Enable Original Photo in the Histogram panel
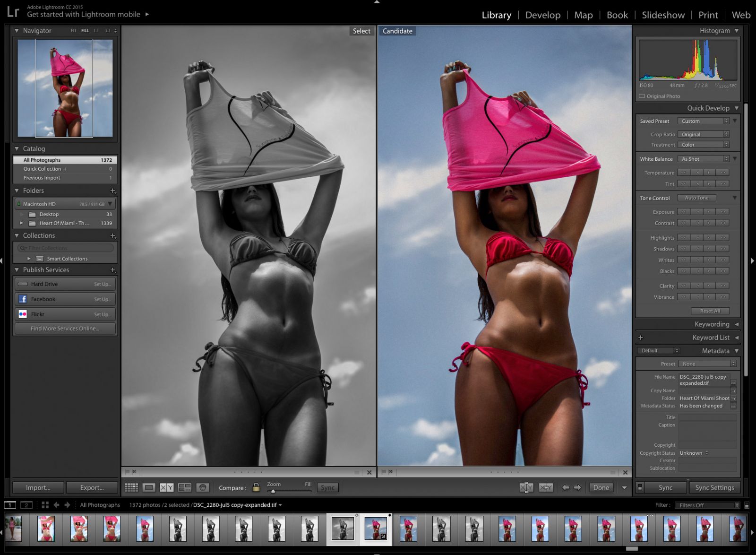Viewport: 756px width, 555px height. tap(642, 96)
